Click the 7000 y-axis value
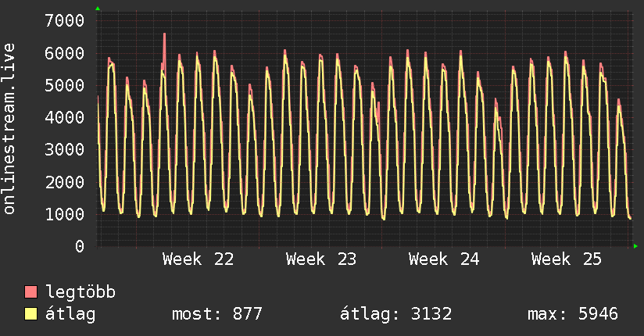The height and width of the screenshot is (336, 644). click(x=65, y=20)
